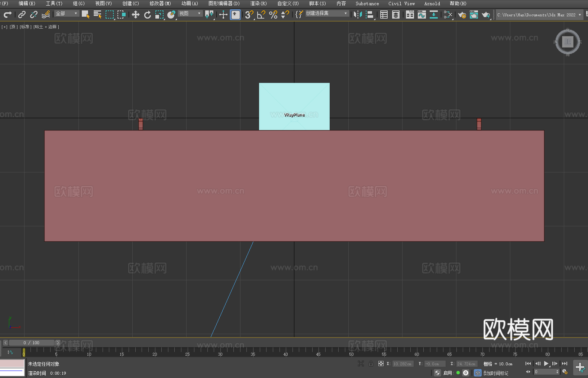Image resolution: width=588 pixels, height=378 pixels.
Task: Open the 修改器(M) menu
Action: [160, 3]
